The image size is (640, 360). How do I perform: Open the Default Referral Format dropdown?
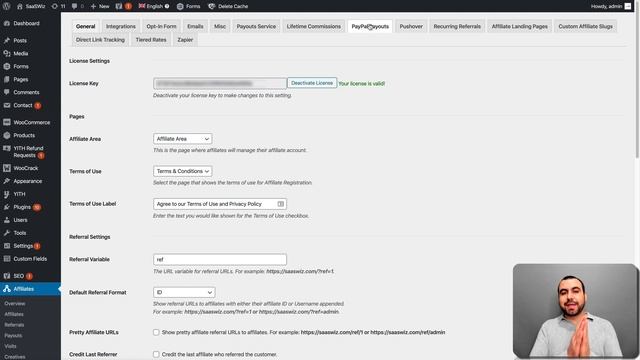(184, 292)
